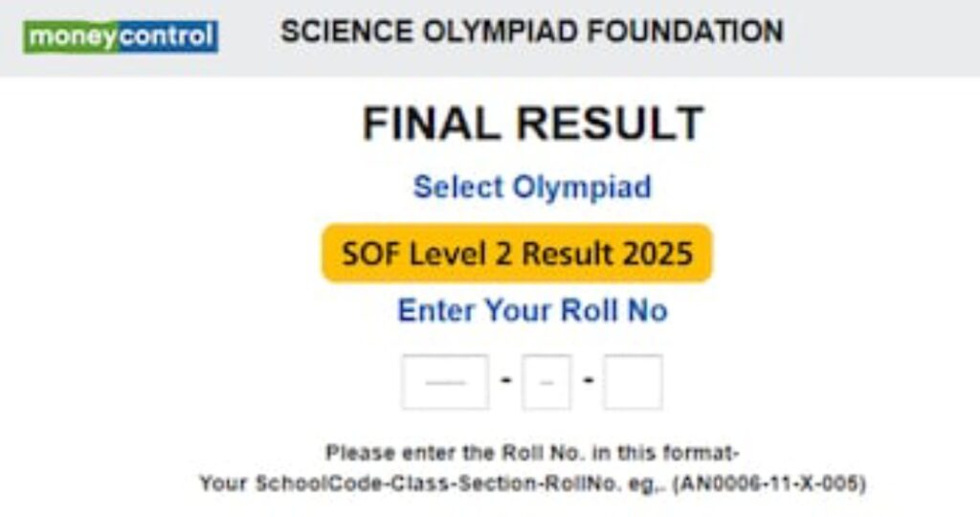
Task: Click the grey header bar empty area
Action: 880,38
